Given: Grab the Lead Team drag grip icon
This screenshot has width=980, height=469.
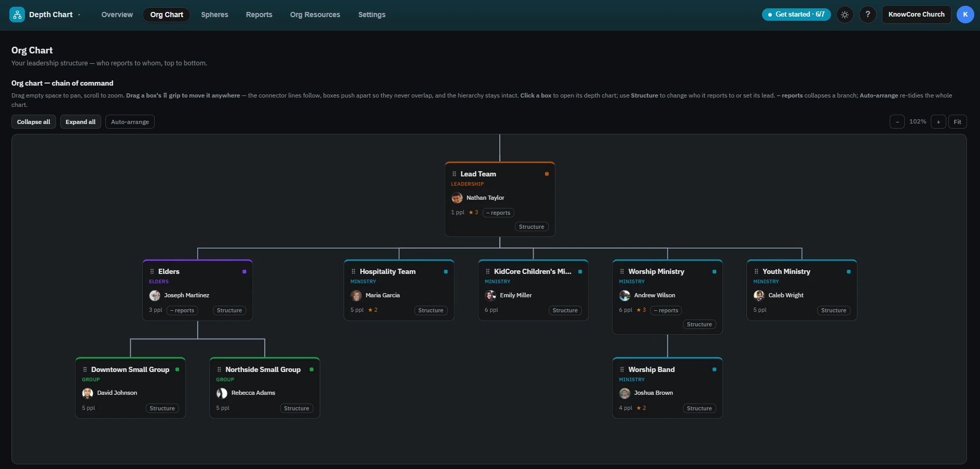Looking at the screenshot, I should click(454, 174).
